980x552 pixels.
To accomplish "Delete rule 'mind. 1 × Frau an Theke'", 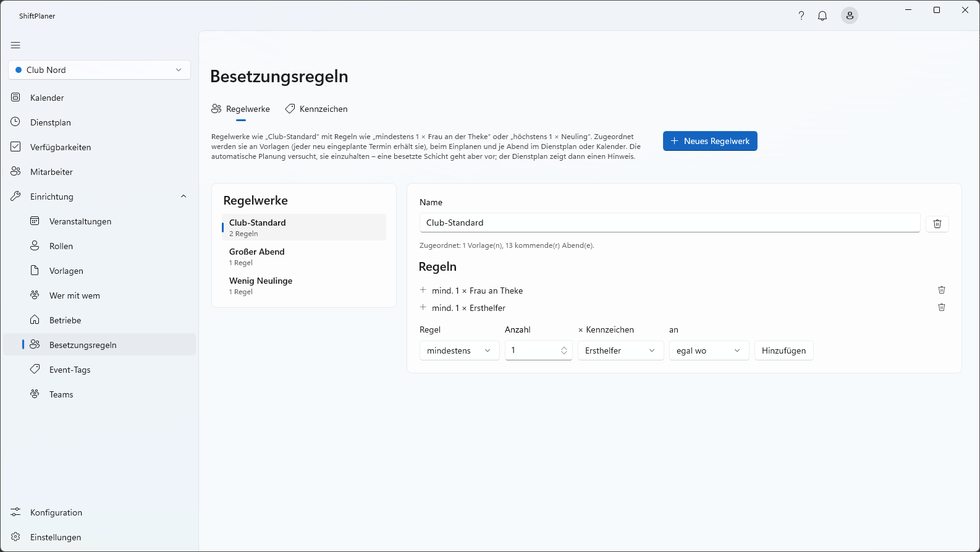I will click(x=942, y=290).
